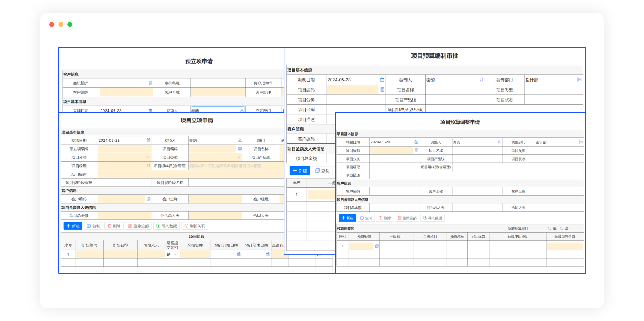This screenshot has height=321, width=644.
Task: Open 预计结束日期 calendar in row 1
Action: click(x=268, y=254)
